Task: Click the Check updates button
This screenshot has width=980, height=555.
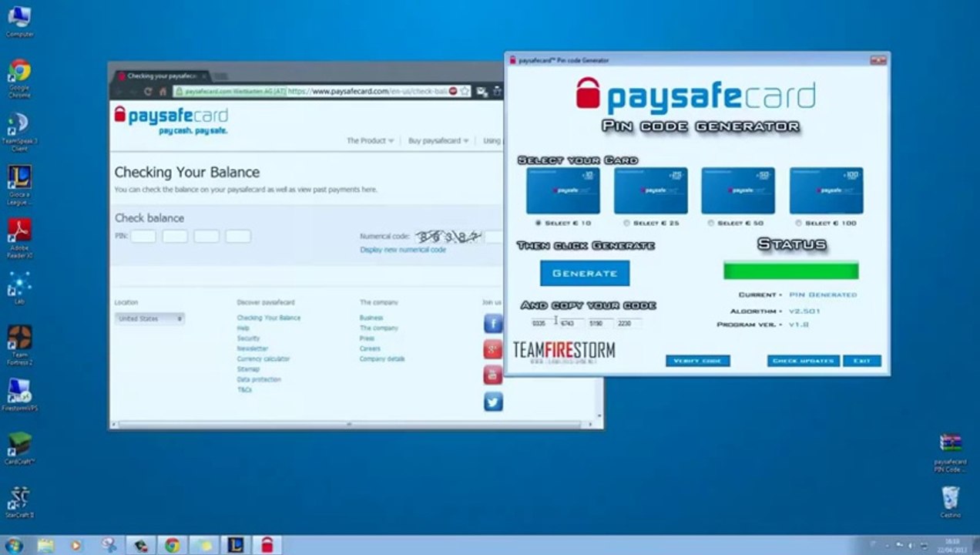Action: point(803,361)
